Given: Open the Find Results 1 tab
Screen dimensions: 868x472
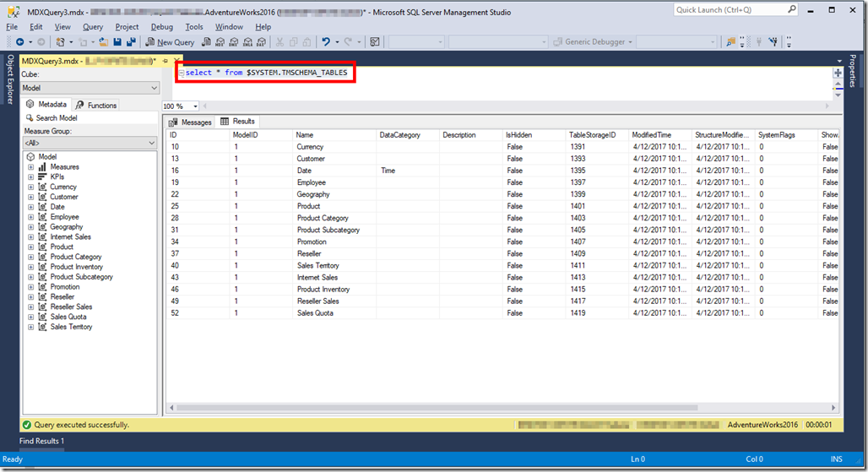Looking at the screenshot, I should (41, 441).
